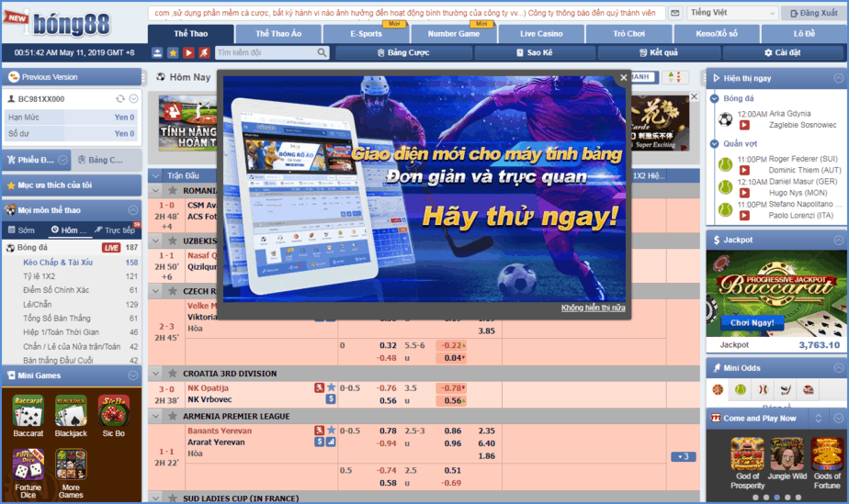Open Kết quả results

pyautogui.click(x=659, y=52)
